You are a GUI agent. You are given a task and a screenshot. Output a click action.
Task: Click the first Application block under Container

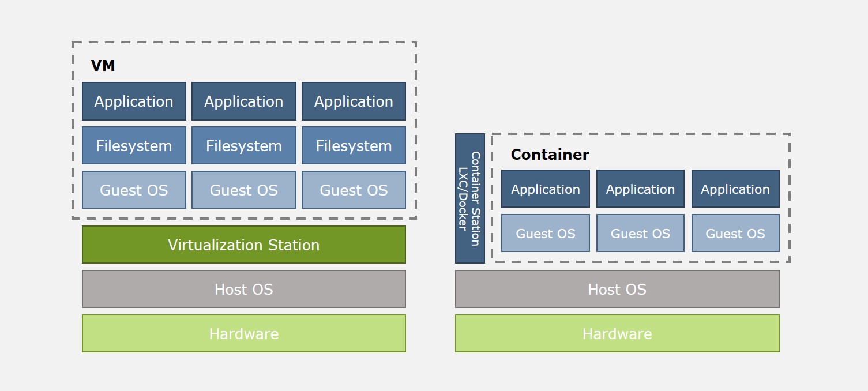pos(545,189)
